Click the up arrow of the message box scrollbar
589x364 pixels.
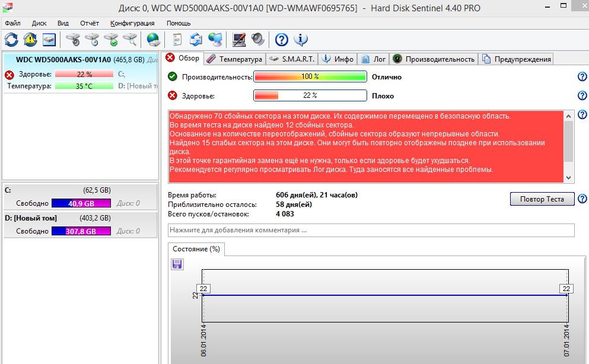coord(568,116)
